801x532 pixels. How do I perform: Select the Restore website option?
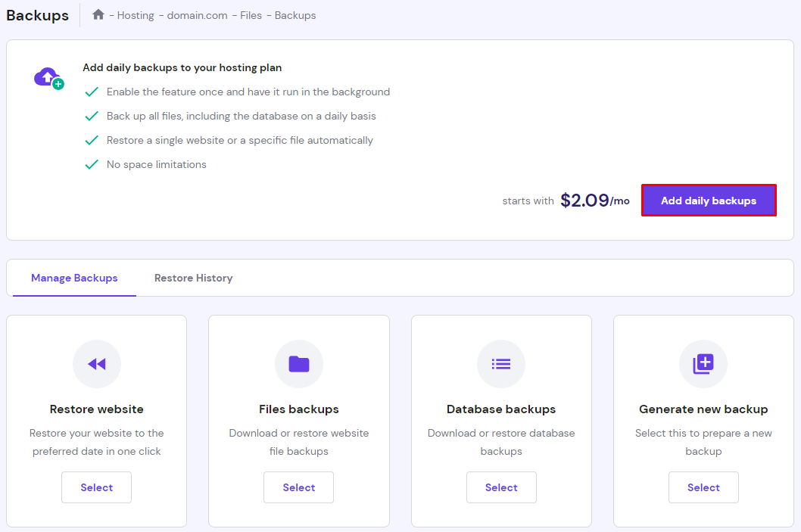tap(96, 487)
